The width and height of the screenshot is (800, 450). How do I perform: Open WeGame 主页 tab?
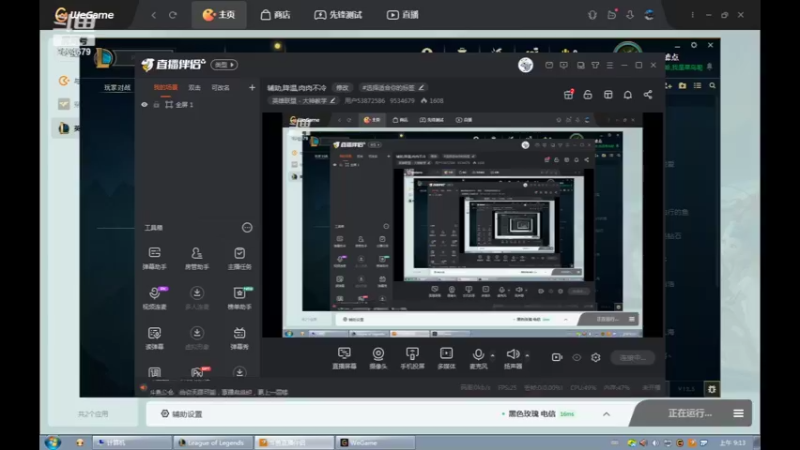pos(219,15)
